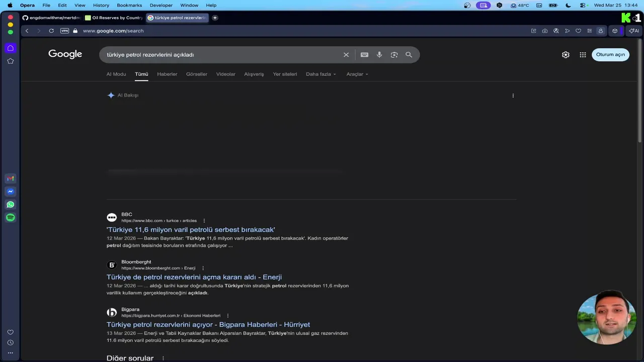This screenshot has width=644, height=362.
Task: Submit search with magnifier icon
Action: 409,55
